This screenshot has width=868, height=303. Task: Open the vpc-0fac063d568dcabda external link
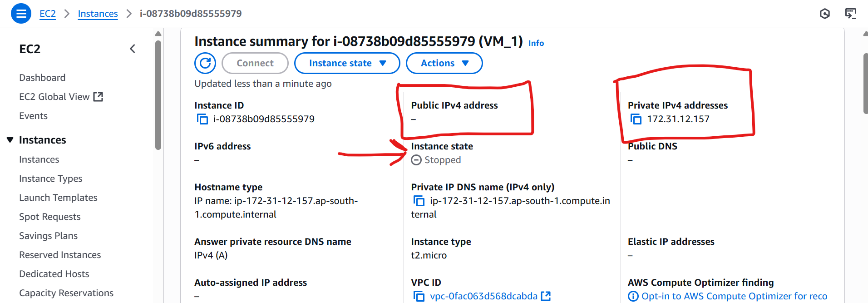click(x=546, y=296)
